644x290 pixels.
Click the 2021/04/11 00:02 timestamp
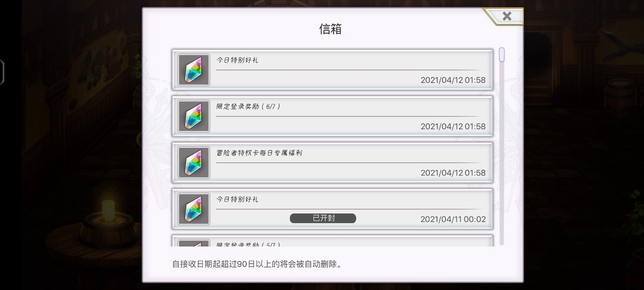(x=453, y=219)
